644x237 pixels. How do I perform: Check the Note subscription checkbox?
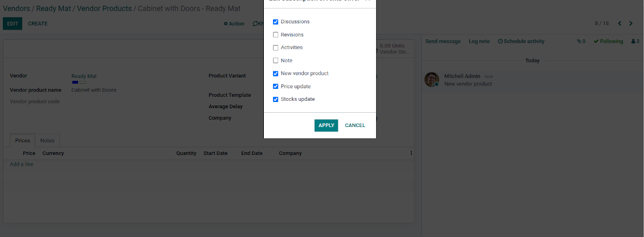[276, 60]
